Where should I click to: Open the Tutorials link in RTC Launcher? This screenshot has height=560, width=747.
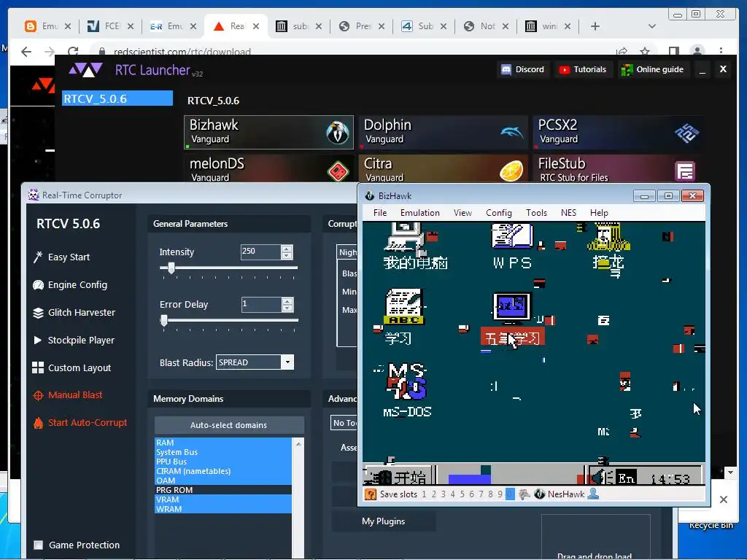point(583,69)
